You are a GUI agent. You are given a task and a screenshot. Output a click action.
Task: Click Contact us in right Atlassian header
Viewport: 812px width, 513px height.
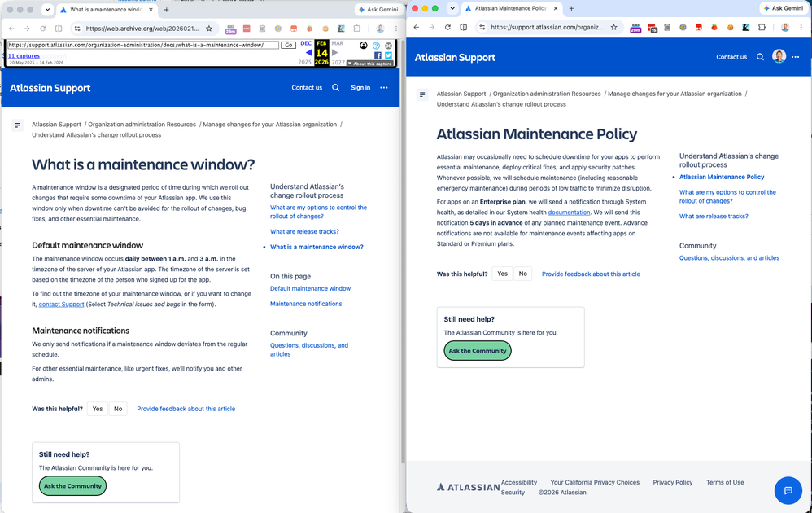[x=731, y=57]
